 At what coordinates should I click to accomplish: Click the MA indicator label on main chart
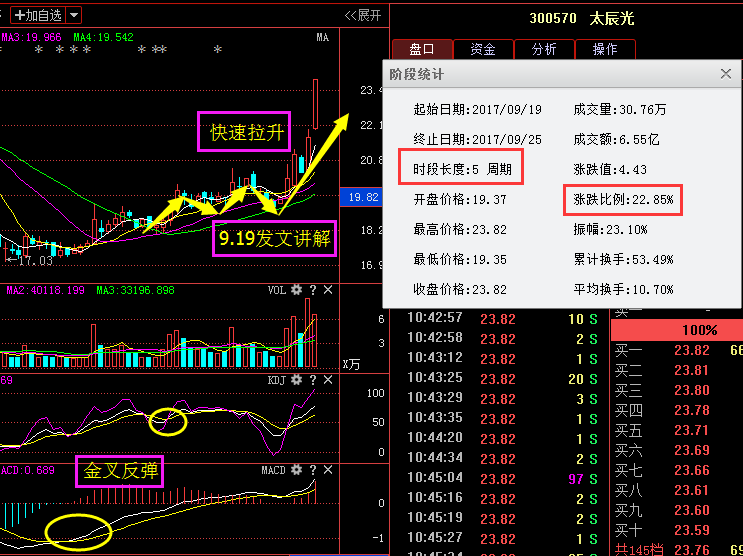322,37
